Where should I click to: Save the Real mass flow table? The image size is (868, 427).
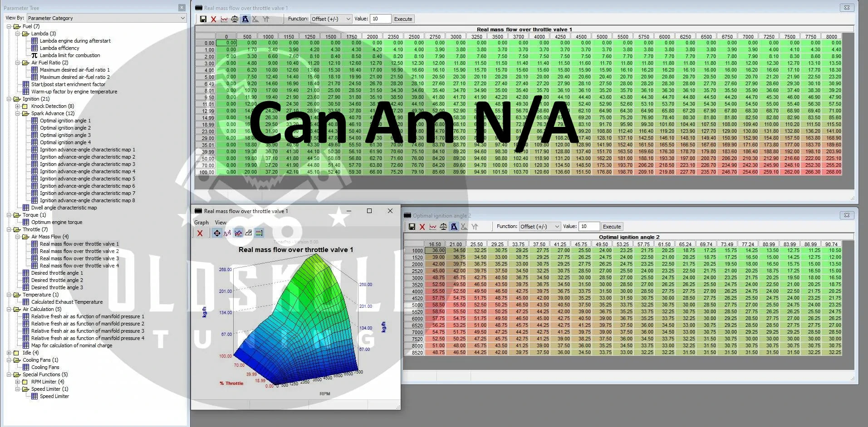click(203, 19)
